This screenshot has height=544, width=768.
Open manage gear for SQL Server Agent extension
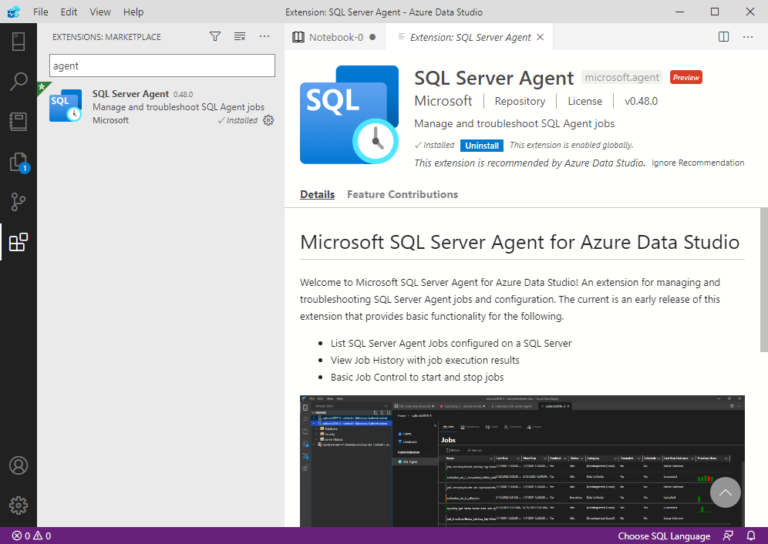click(x=268, y=120)
